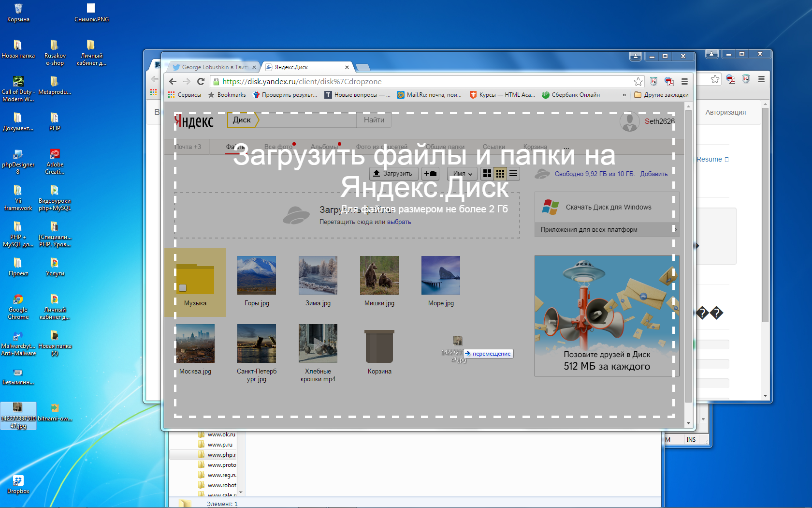The height and width of the screenshot is (508, 812).
Task: Switch to small tiles view
Action: click(500, 173)
